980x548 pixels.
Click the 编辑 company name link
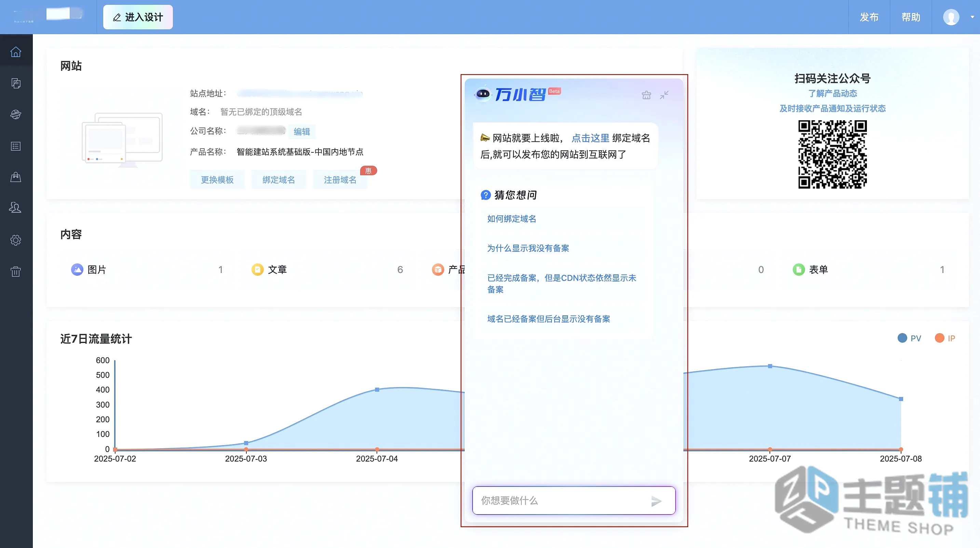(302, 132)
